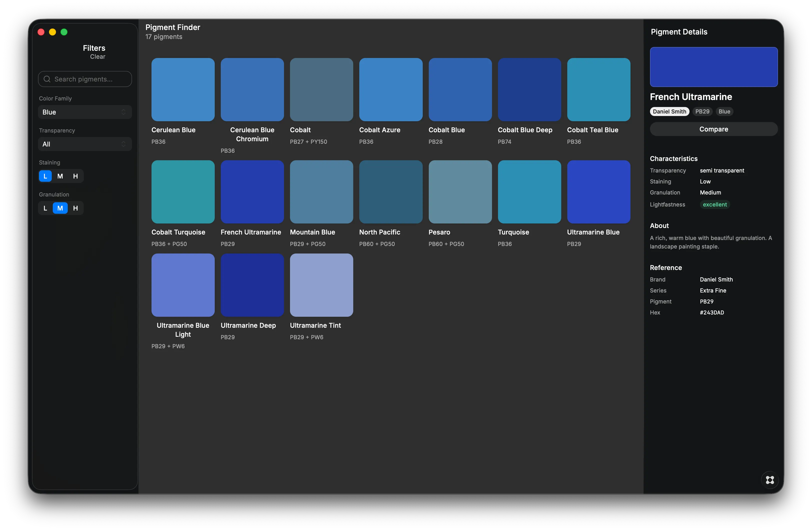Clear all filters
812x531 pixels.
point(97,57)
